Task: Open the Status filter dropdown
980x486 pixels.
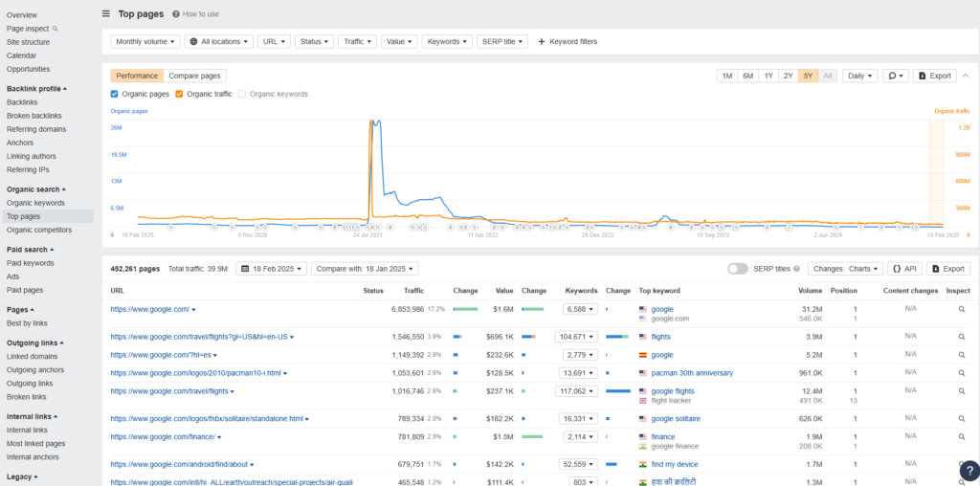Action: click(314, 41)
